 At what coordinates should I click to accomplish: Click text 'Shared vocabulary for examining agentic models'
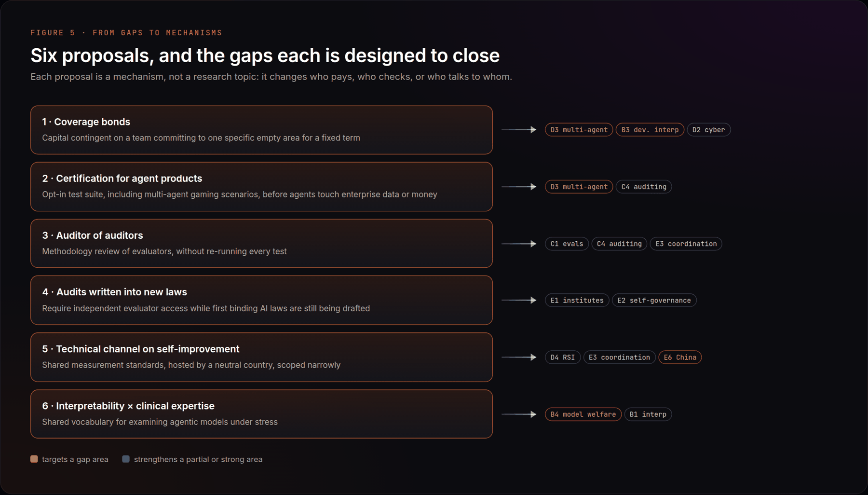pyautogui.click(x=160, y=422)
